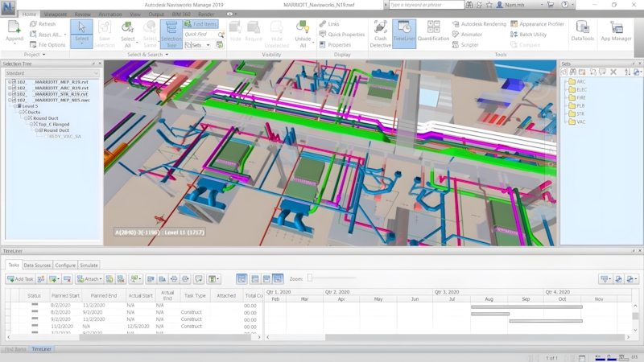This screenshot has width=644, height=362.
Task: Expand the MARRIOTT_ARC_R19.rvt tree node
Action: [10, 88]
